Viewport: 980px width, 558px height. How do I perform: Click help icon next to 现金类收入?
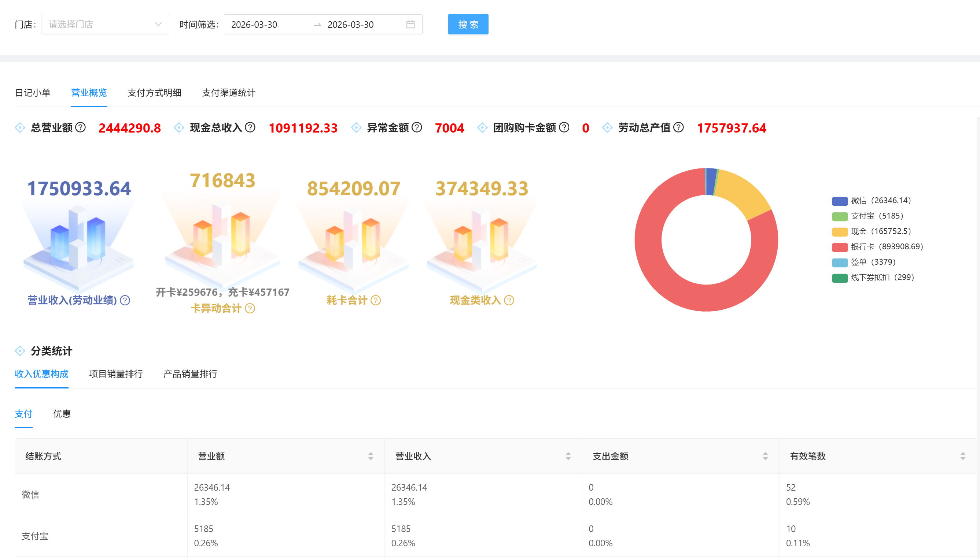tap(509, 301)
